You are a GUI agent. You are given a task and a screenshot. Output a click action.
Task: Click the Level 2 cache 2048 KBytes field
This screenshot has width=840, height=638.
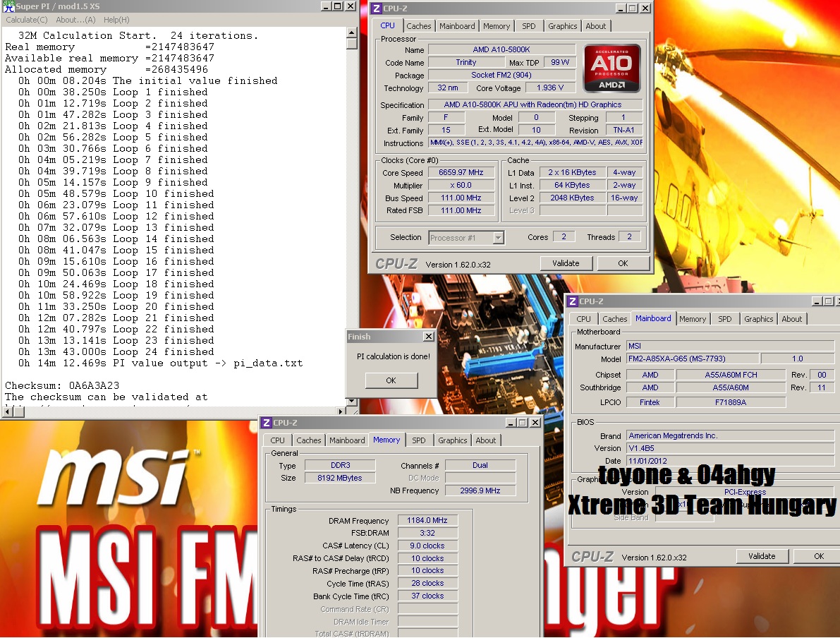[572, 198]
